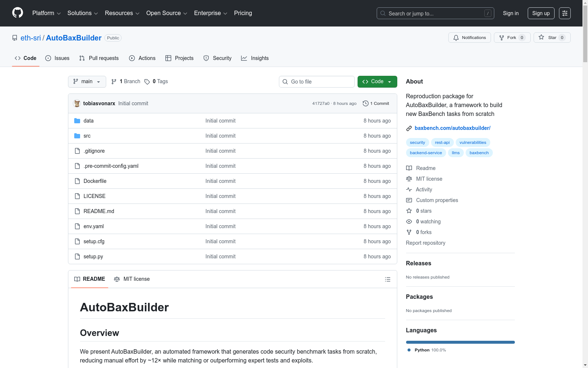Image resolution: width=588 pixels, height=368 pixels.
Task: Click the Sign up button
Action: 541,13
